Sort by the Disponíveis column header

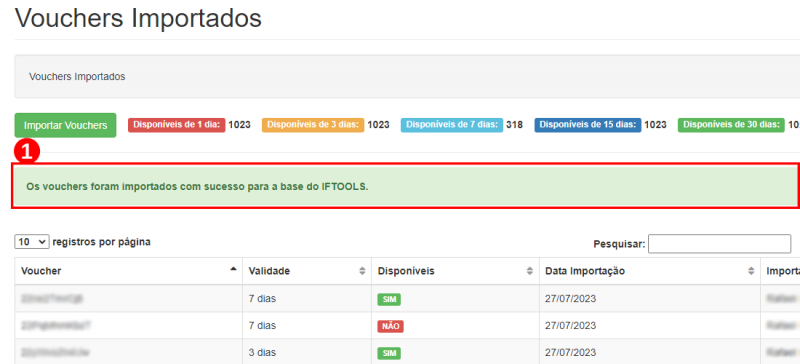(x=456, y=271)
